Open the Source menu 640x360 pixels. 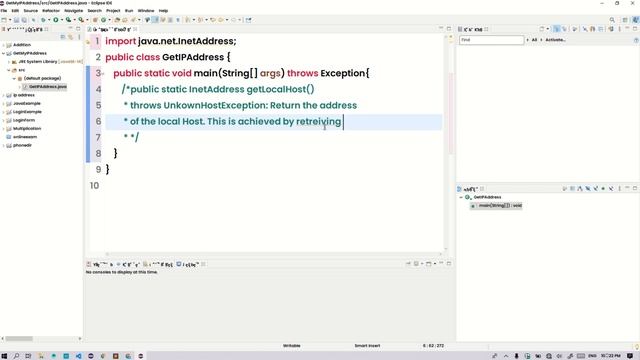pos(31,11)
